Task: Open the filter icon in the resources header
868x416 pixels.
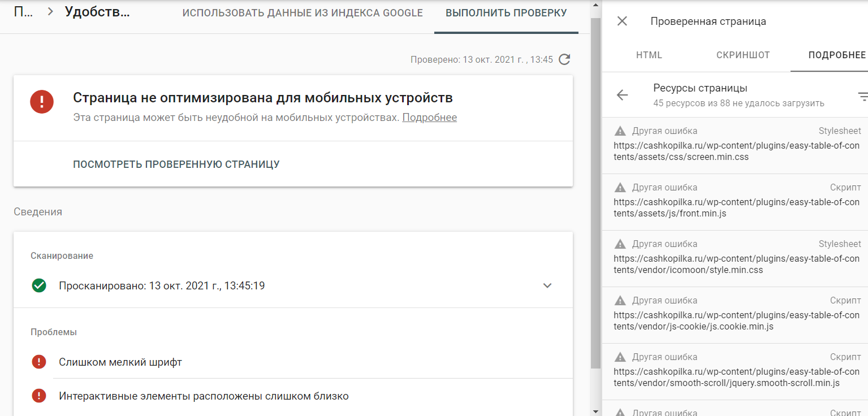Action: click(863, 96)
